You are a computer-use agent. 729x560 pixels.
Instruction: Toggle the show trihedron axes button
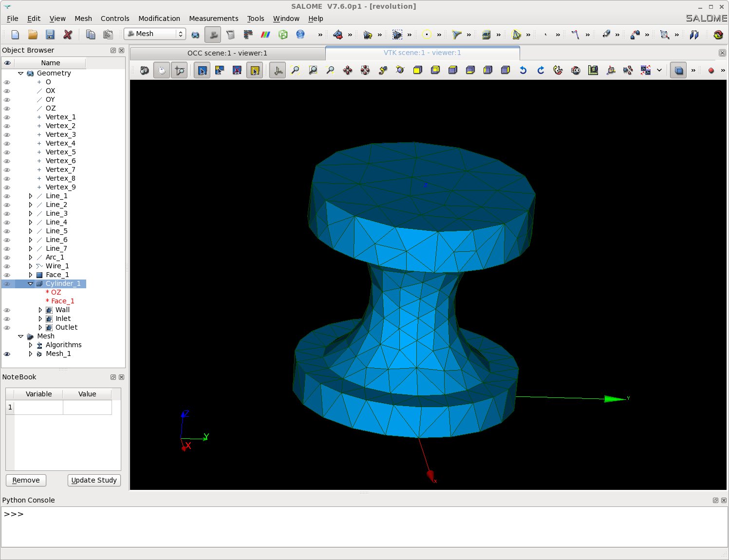[278, 71]
